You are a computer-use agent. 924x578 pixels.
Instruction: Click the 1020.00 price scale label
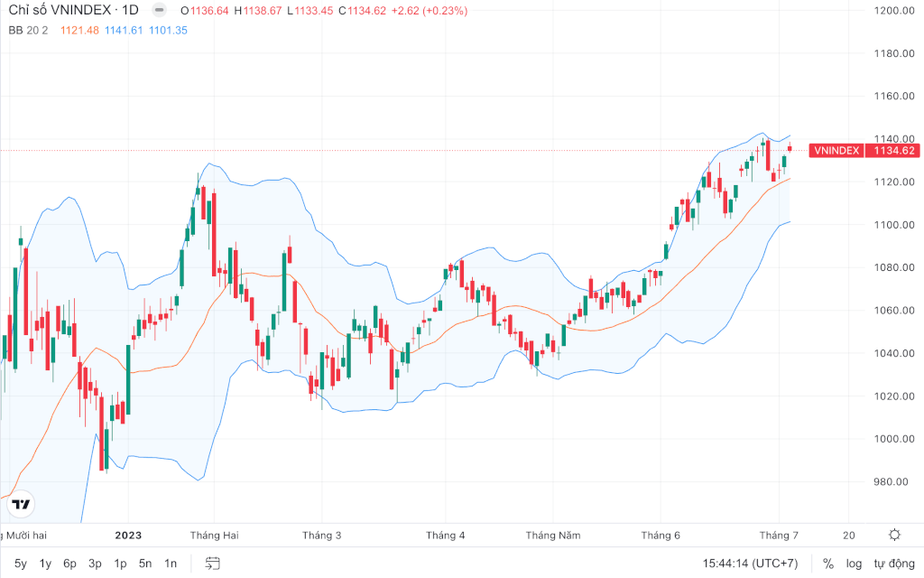894,396
